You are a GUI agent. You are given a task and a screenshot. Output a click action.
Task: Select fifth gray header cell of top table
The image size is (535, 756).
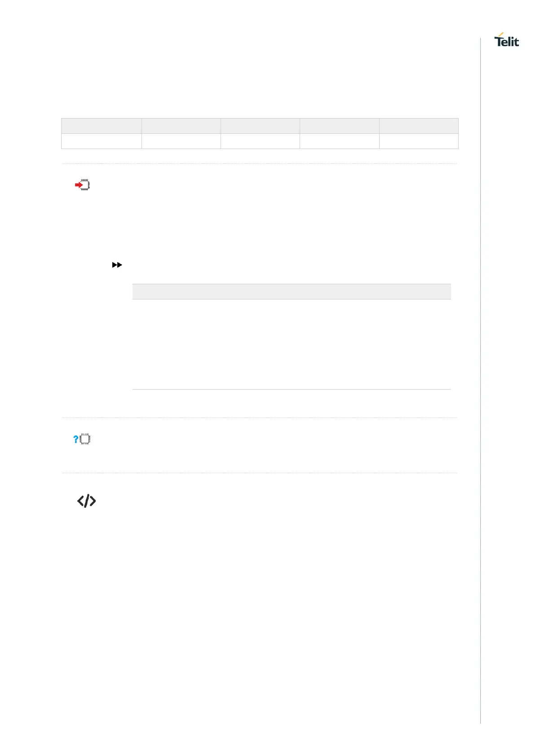point(419,126)
